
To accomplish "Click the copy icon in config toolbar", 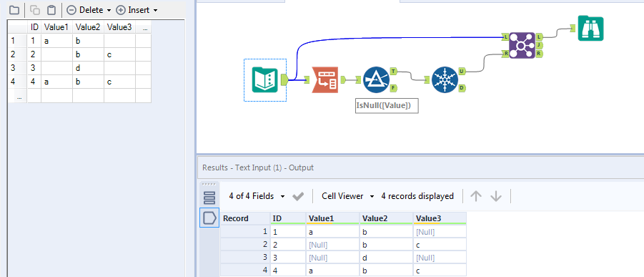I will coord(35,9).
